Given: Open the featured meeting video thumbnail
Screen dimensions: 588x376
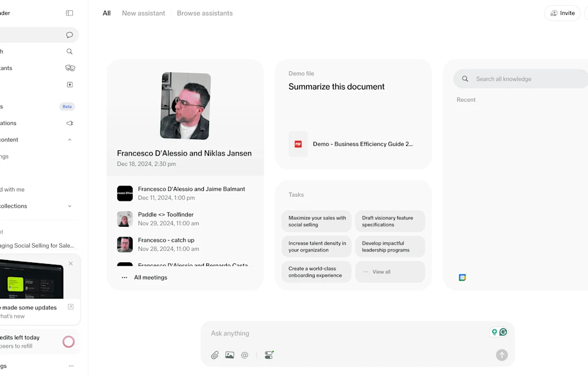Looking at the screenshot, I should tap(185, 106).
